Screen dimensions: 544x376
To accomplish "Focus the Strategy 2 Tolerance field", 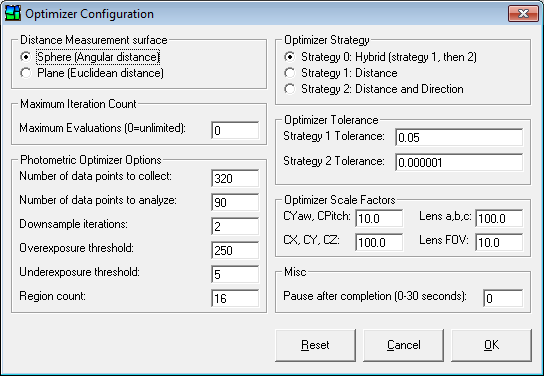I will [459, 162].
